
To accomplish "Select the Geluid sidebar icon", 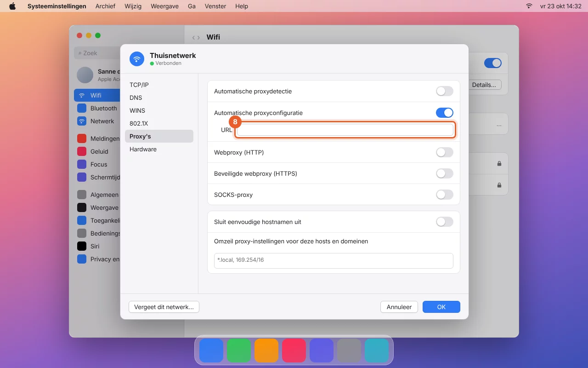I will [x=82, y=151].
